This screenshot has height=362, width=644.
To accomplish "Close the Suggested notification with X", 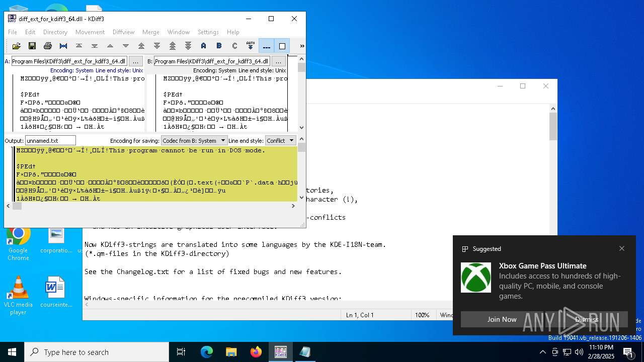I will tap(622, 248).
